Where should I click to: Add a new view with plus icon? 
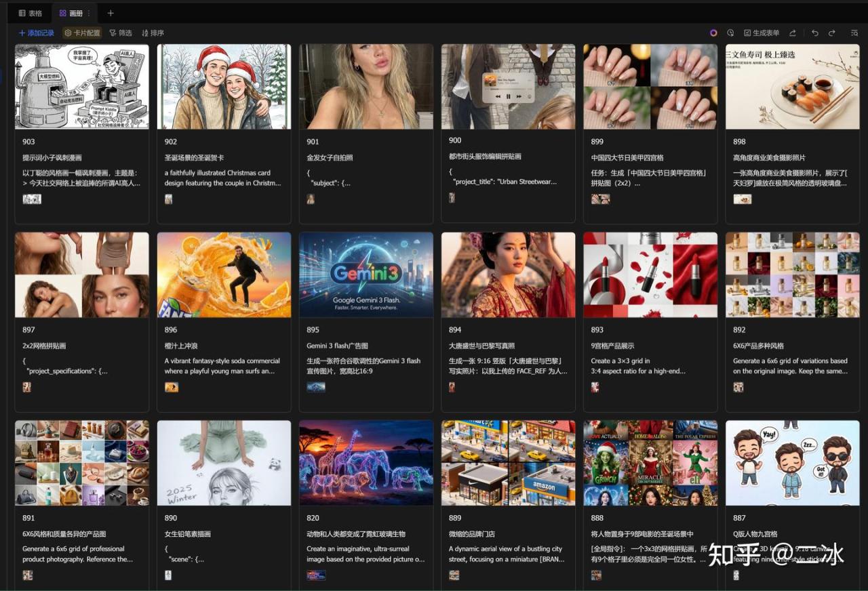111,13
